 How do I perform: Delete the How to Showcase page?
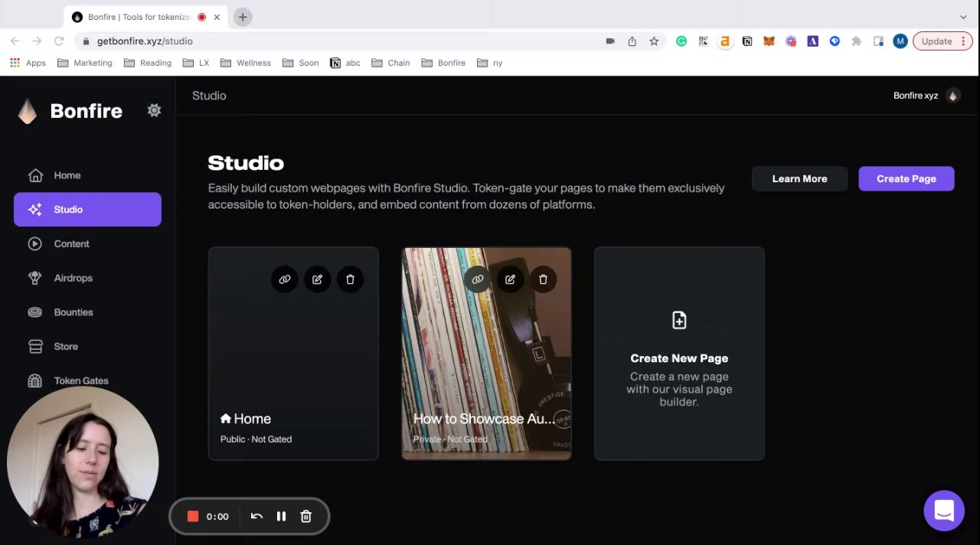click(x=543, y=279)
